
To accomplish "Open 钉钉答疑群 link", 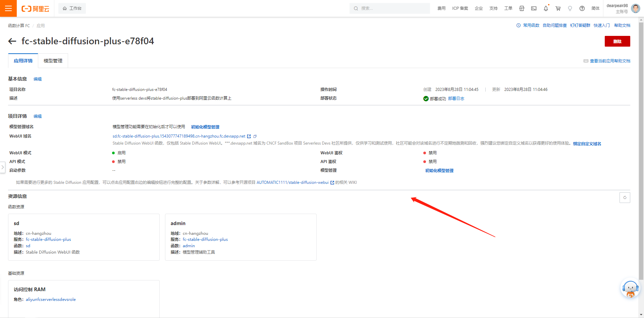I will click(x=580, y=25).
